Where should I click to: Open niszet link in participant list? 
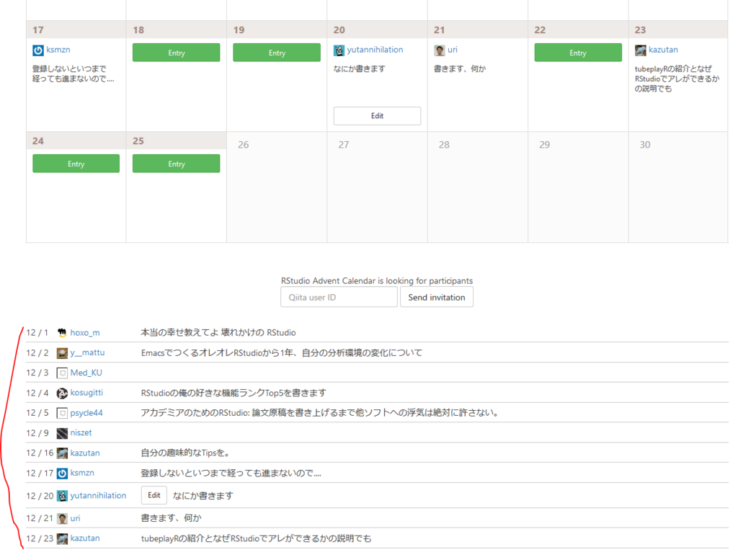pos(81,432)
